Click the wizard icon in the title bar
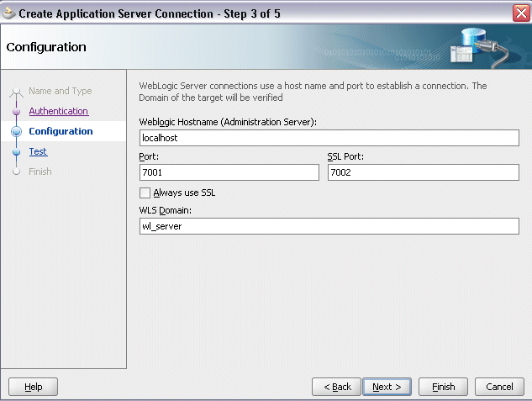 8,13
